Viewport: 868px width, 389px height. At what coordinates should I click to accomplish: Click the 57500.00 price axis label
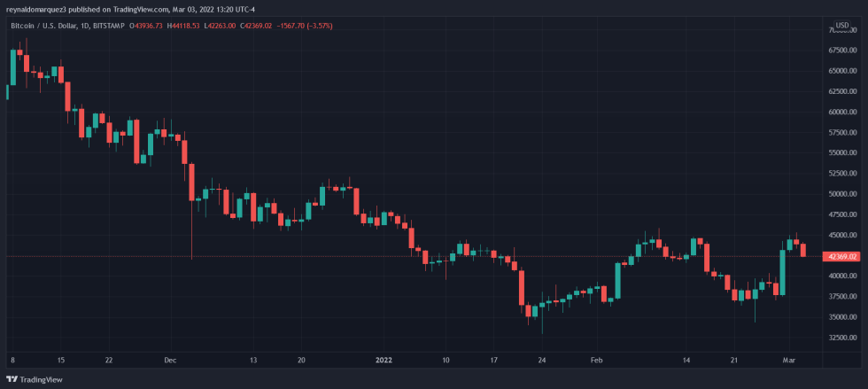click(842, 132)
